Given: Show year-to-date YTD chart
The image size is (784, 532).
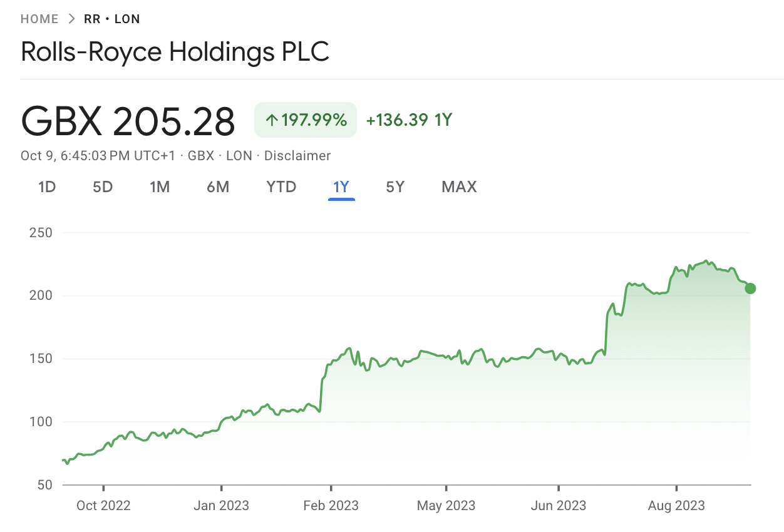Looking at the screenshot, I should tap(281, 187).
